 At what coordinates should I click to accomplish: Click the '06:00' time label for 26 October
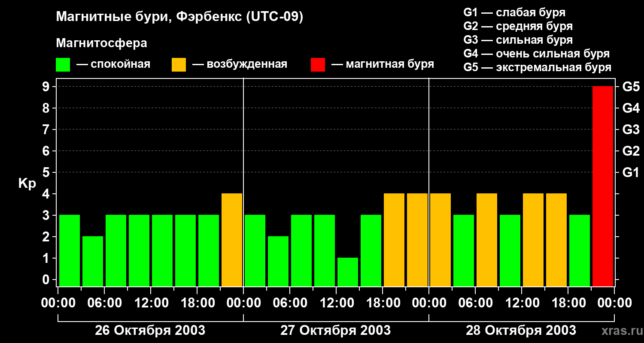point(104,303)
